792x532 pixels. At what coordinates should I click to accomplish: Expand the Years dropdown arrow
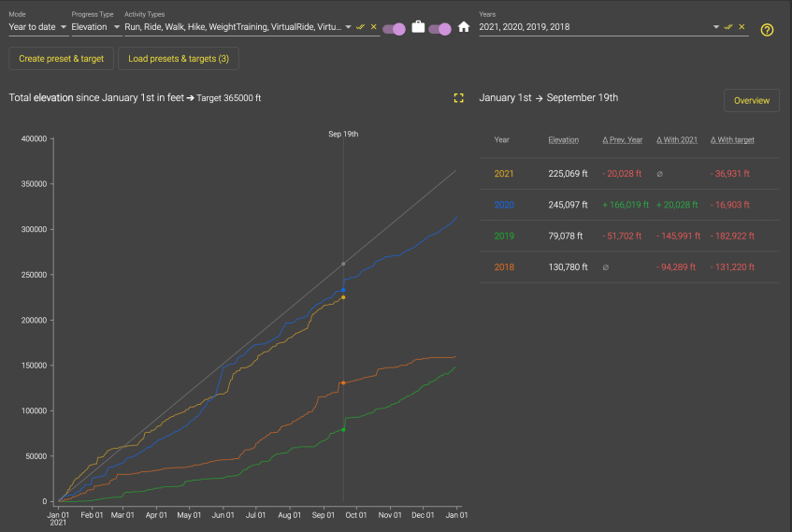pos(716,27)
